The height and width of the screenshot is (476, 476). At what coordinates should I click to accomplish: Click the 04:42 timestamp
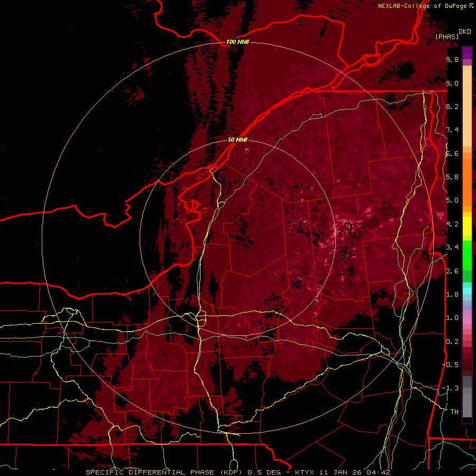tap(378, 472)
